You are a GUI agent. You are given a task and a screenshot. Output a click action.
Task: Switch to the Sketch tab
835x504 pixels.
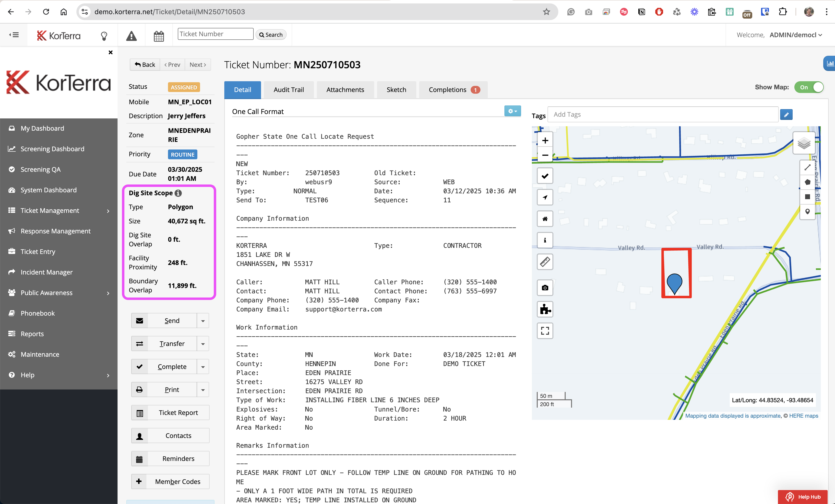396,90
